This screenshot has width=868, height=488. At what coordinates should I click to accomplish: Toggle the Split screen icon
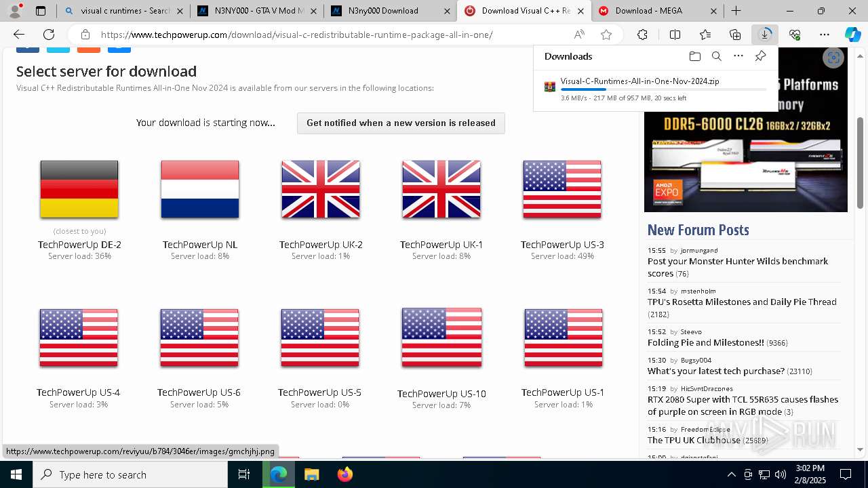point(675,35)
